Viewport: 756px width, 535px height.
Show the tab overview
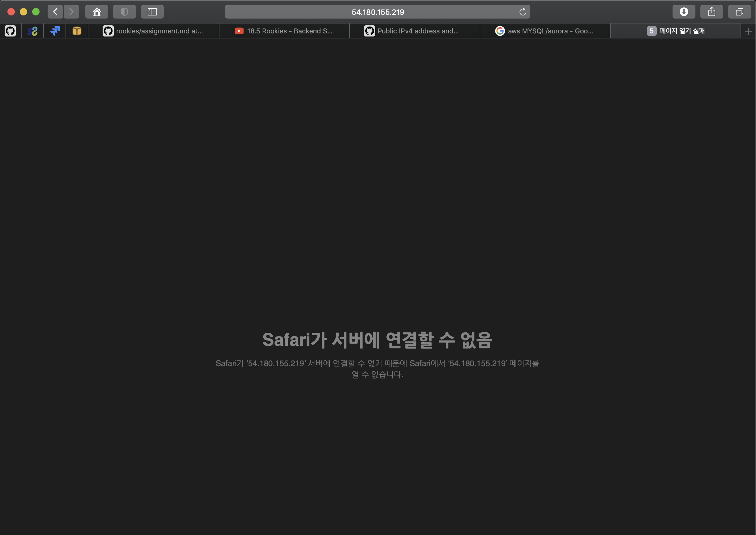[739, 12]
